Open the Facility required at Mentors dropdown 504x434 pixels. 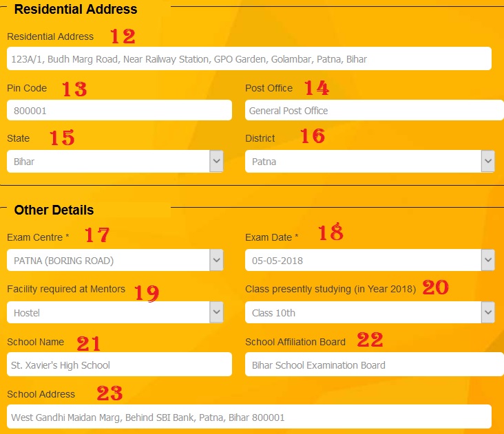[109, 313]
